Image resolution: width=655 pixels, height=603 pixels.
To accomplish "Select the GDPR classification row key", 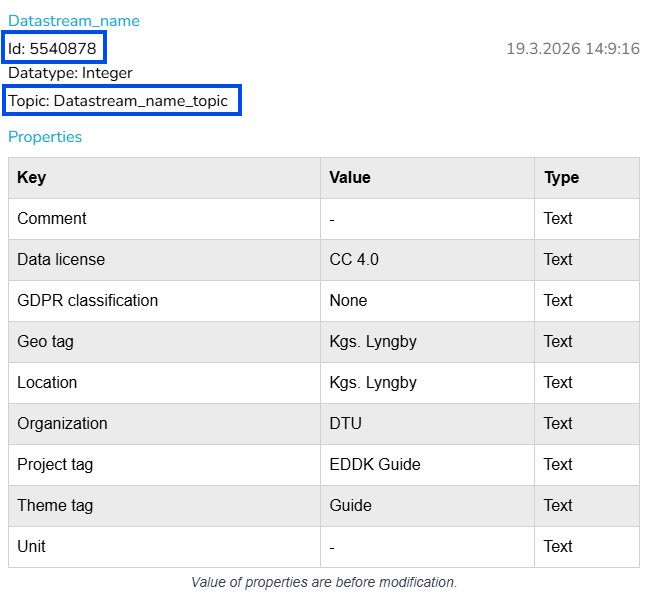I will (88, 300).
